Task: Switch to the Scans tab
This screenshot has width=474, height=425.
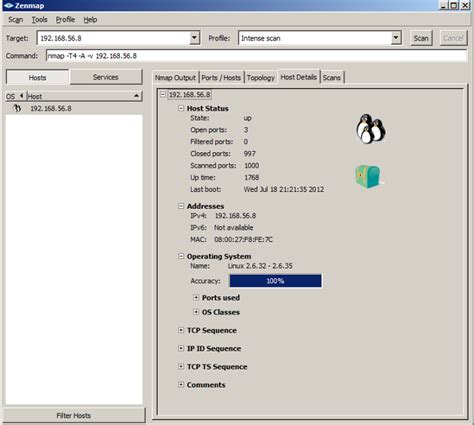Action: point(332,78)
